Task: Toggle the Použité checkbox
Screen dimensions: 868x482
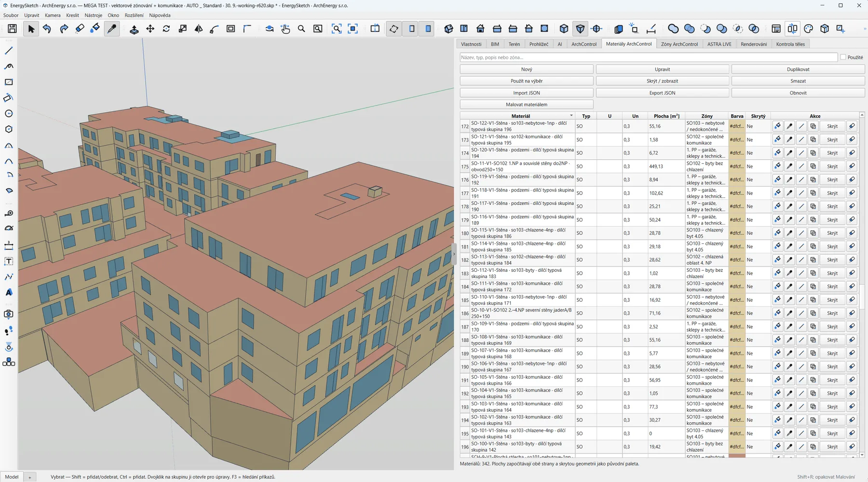Action: coord(843,57)
